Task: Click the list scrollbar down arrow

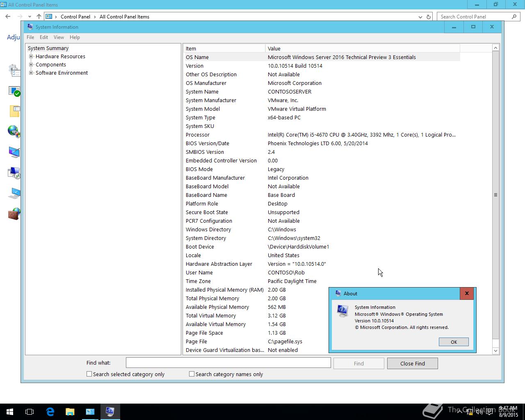Action: tap(495, 351)
